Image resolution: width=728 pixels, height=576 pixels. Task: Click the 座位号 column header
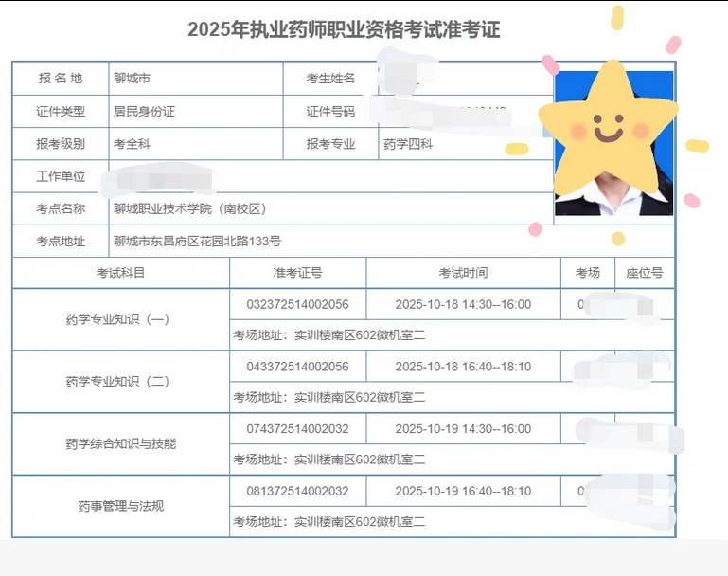[644, 273]
